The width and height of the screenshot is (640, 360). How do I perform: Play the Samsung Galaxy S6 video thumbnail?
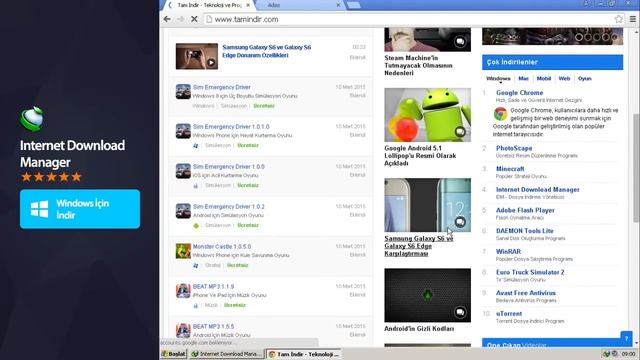click(x=197, y=56)
